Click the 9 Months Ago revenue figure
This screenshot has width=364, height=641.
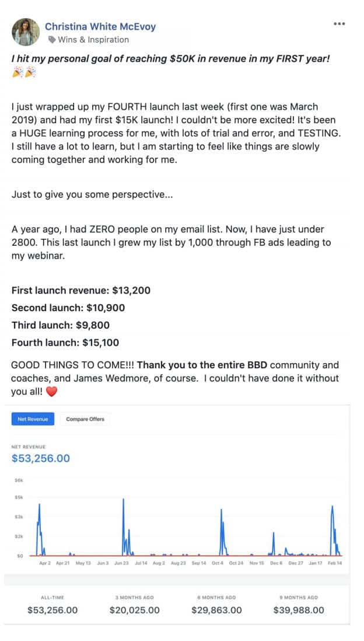click(299, 610)
